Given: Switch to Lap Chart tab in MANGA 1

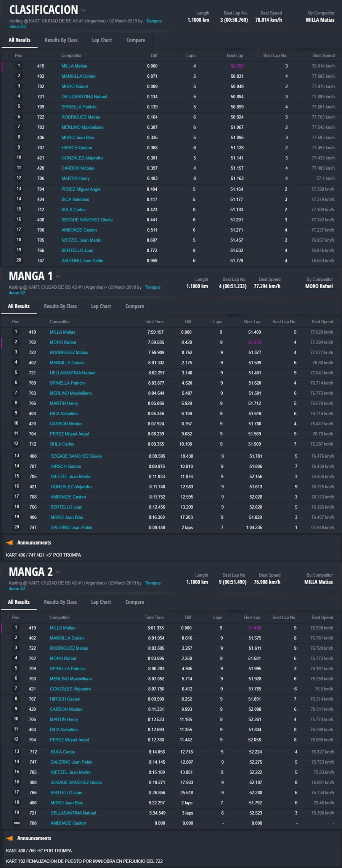Looking at the screenshot, I should [101, 306].
